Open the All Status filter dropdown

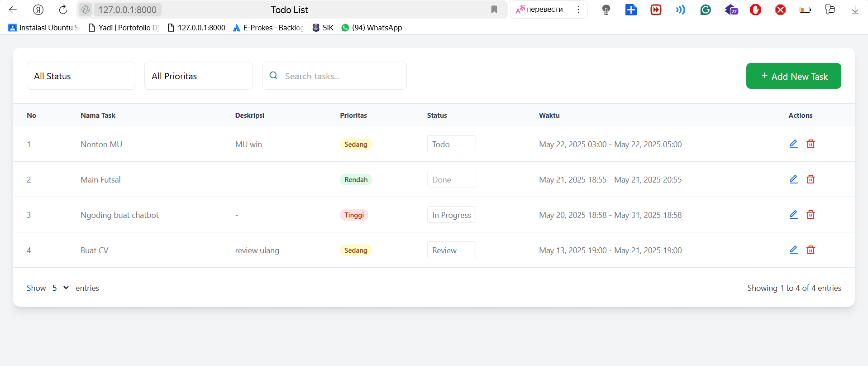click(x=81, y=76)
